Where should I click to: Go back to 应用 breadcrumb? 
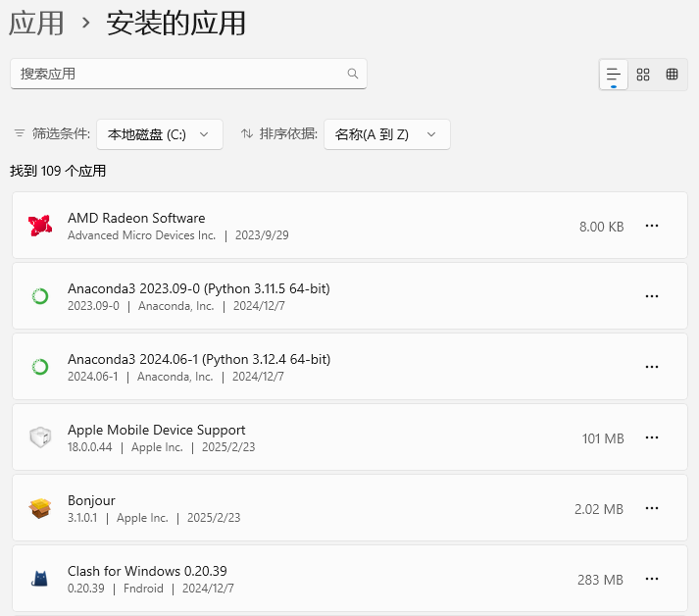(36, 23)
